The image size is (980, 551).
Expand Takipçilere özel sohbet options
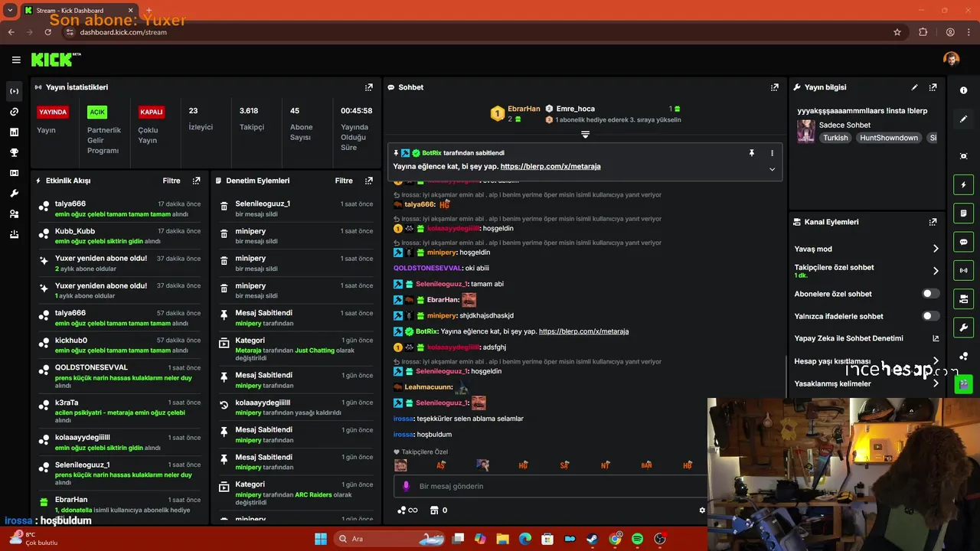936,271
